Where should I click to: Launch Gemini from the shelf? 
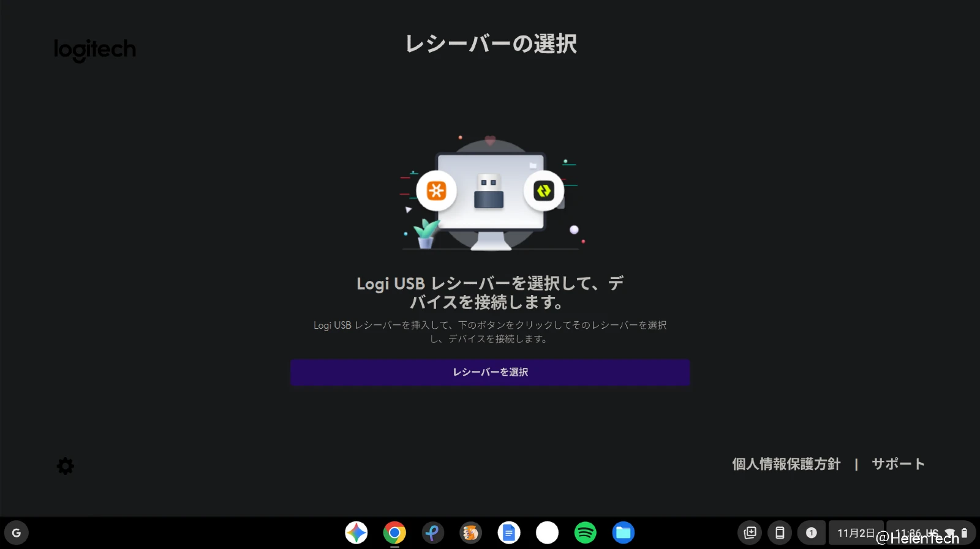(x=356, y=532)
